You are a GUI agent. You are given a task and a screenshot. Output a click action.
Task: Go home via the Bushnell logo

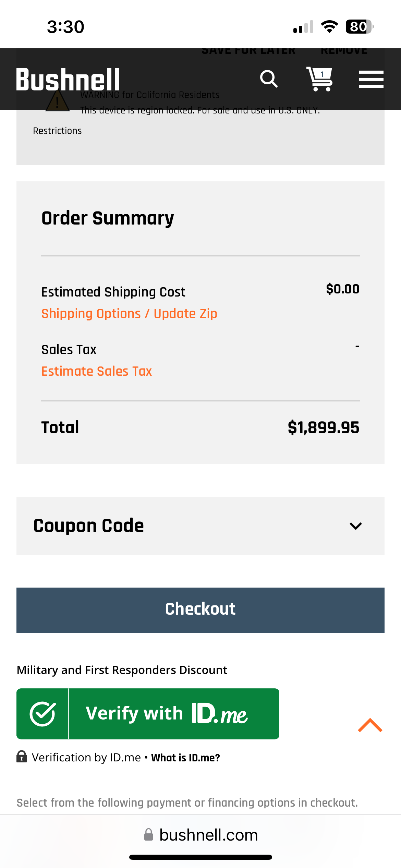(68, 79)
